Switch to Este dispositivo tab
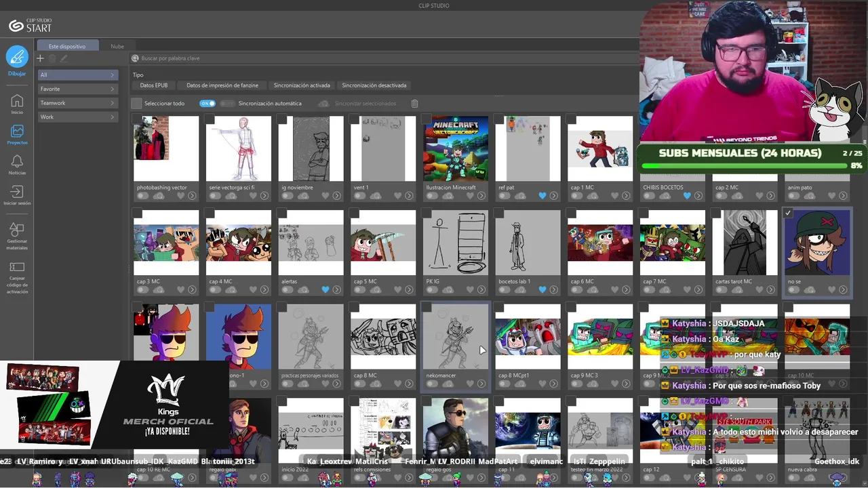The width and height of the screenshot is (868, 488). pos(67,46)
